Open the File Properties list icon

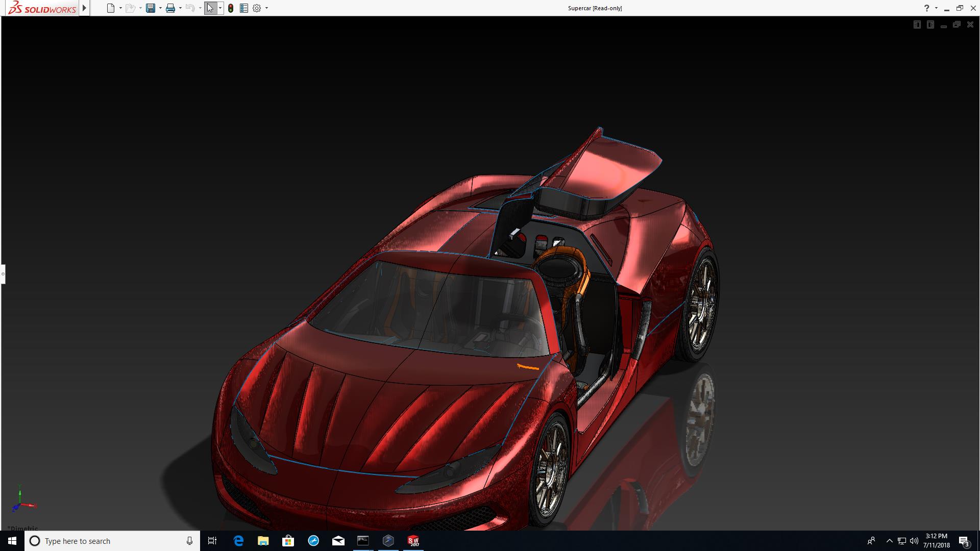pyautogui.click(x=244, y=8)
